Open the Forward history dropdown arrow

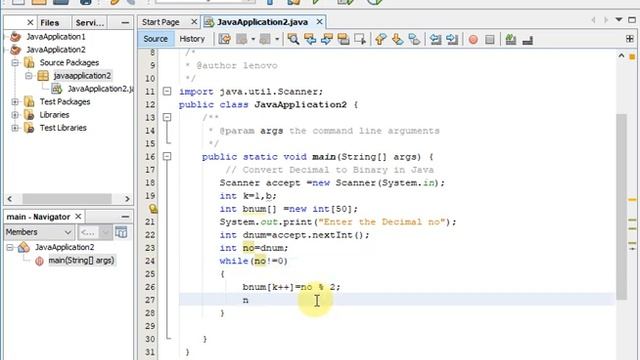point(277,39)
